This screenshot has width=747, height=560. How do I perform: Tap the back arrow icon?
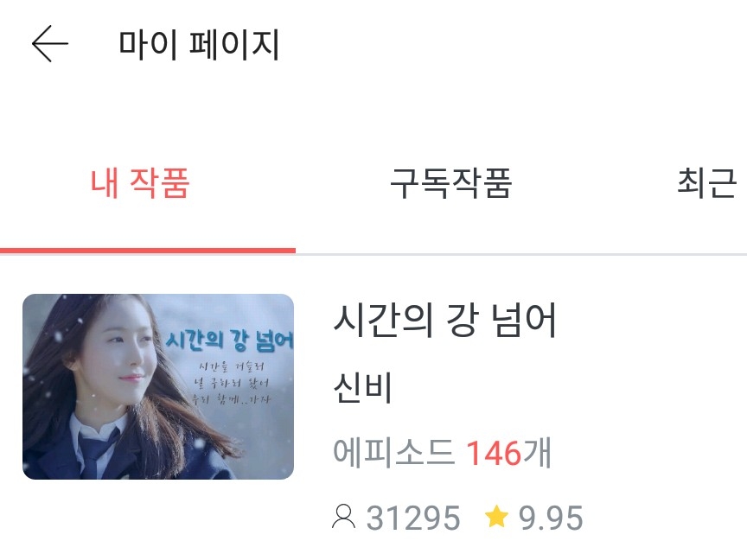click(50, 44)
